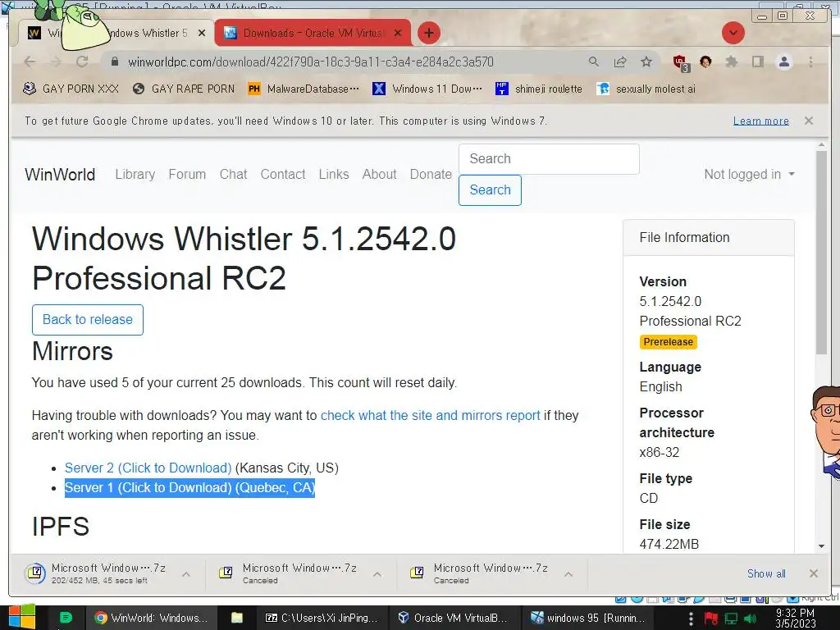This screenshot has height=630, width=840.
Task: Open the Windows Start button
Action: (21, 617)
